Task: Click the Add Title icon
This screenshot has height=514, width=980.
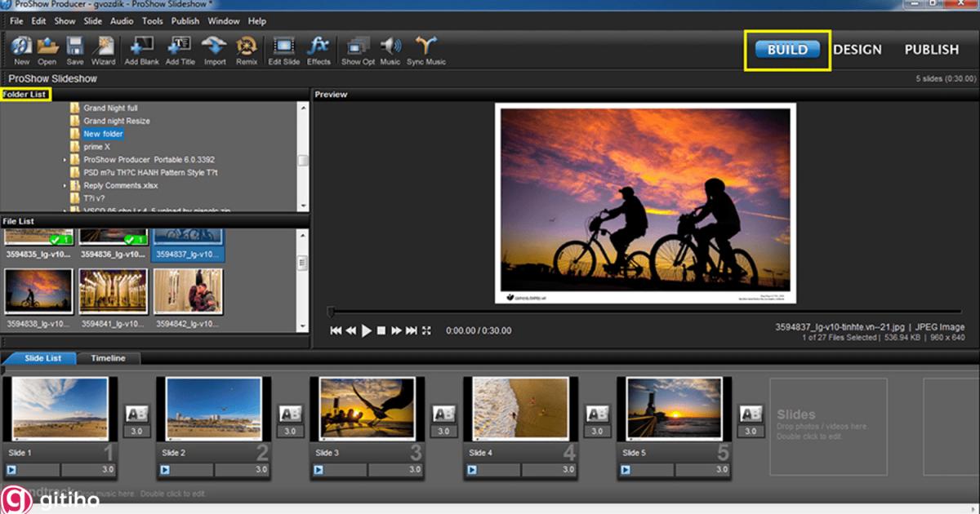Action: point(180,47)
